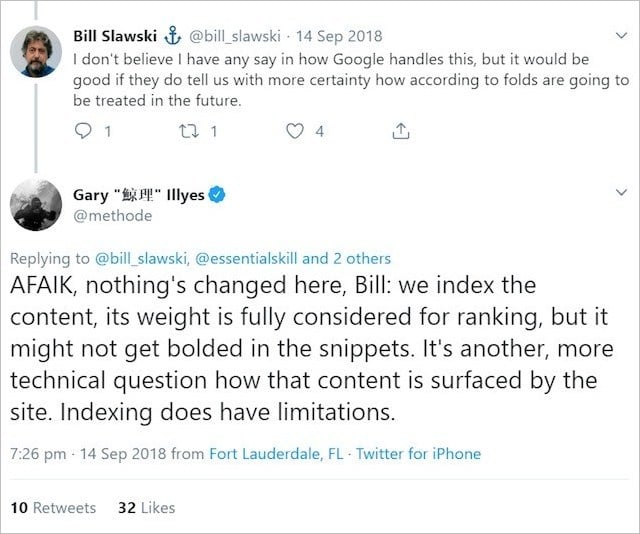
Task: View the 10 Retweets list
Action: click(x=53, y=507)
